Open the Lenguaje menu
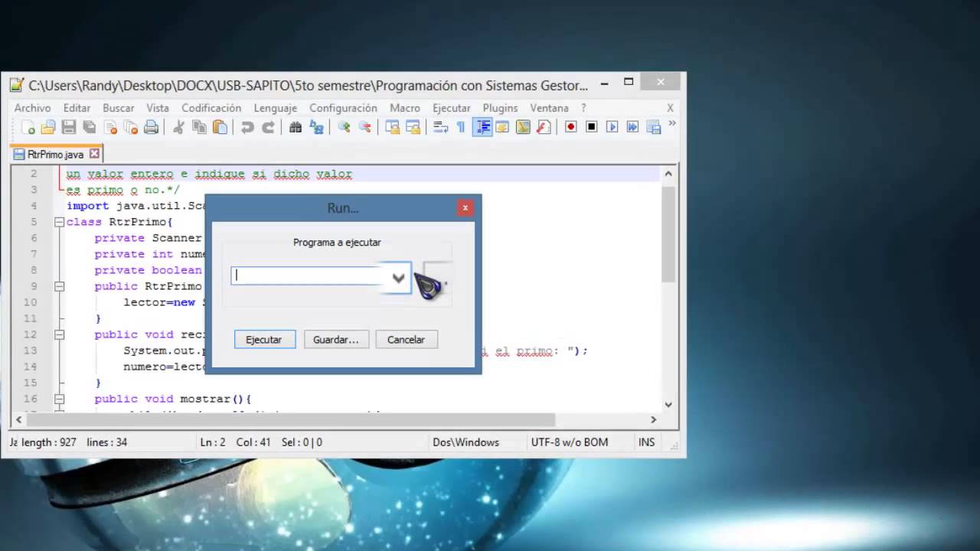The image size is (980, 551). 276,108
